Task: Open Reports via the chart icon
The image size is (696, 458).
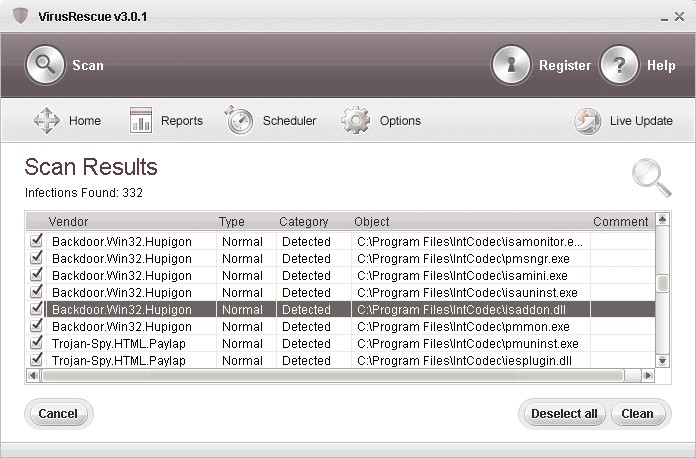Action: [141, 121]
